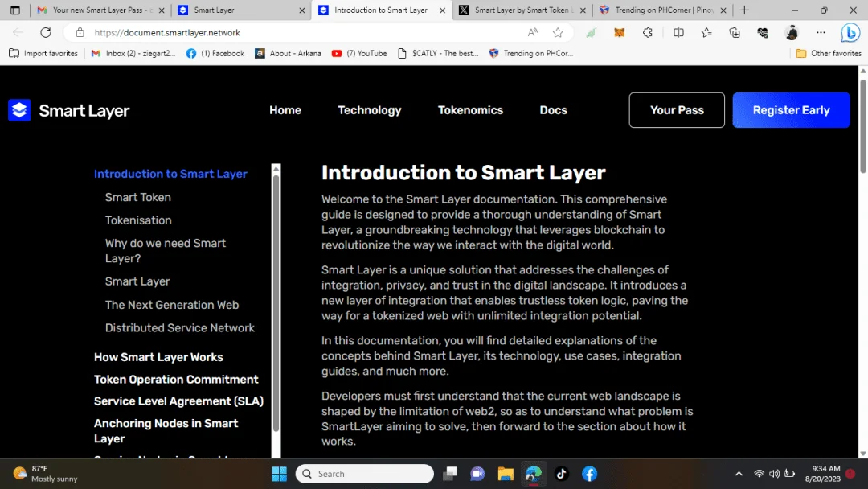Screen dimensions: 868x489
Task: Open the YouTube bookmark
Action: pos(359,53)
